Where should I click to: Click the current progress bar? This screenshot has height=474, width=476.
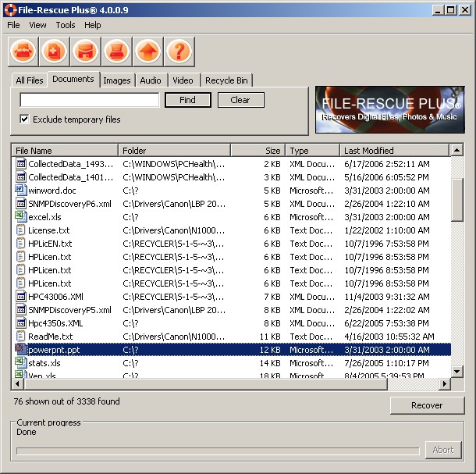point(218,451)
